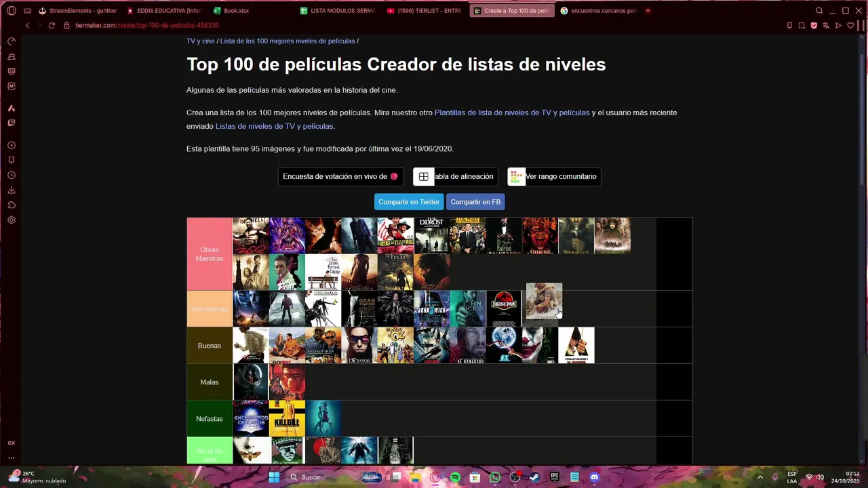Image resolution: width=868 pixels, height=488 pixels.
Task: Show hidden tray icons chevron
Action: (760, 477)
